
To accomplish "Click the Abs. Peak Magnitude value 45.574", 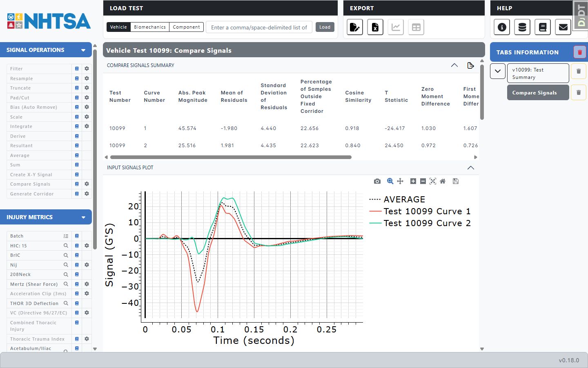I will pos(187,128).
